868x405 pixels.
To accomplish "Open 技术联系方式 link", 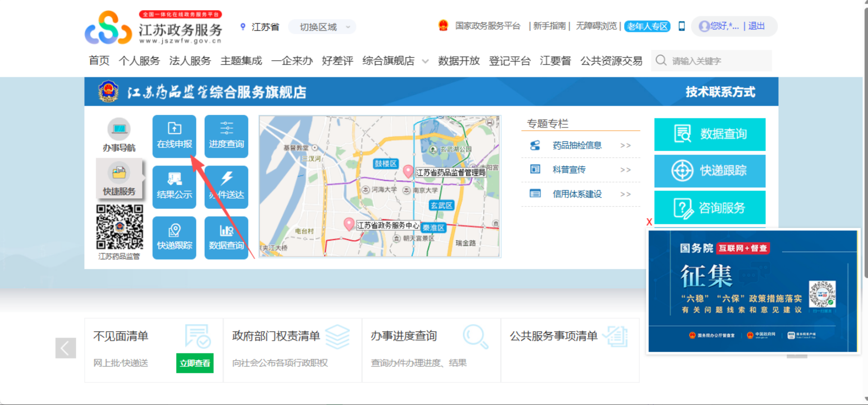I will [x=720, y=92].
